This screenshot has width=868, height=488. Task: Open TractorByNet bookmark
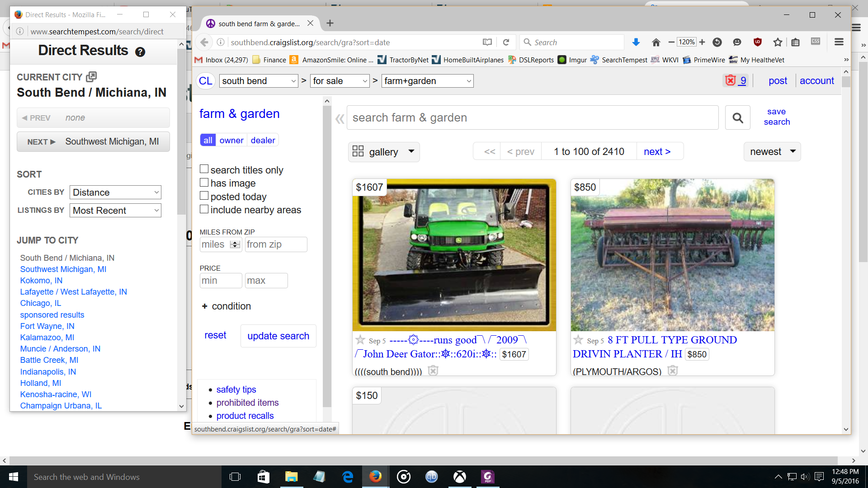pos(403,60)
